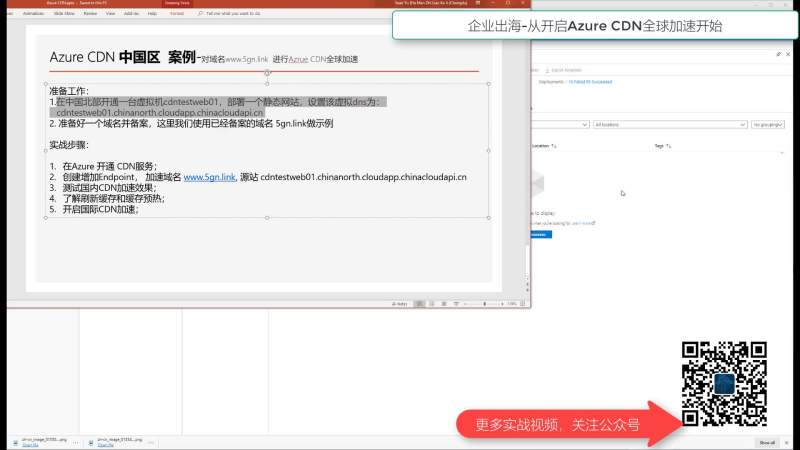Switch to Reading view in status bar
The width and height of the screenshot is (800, 450).
point(444,304)
